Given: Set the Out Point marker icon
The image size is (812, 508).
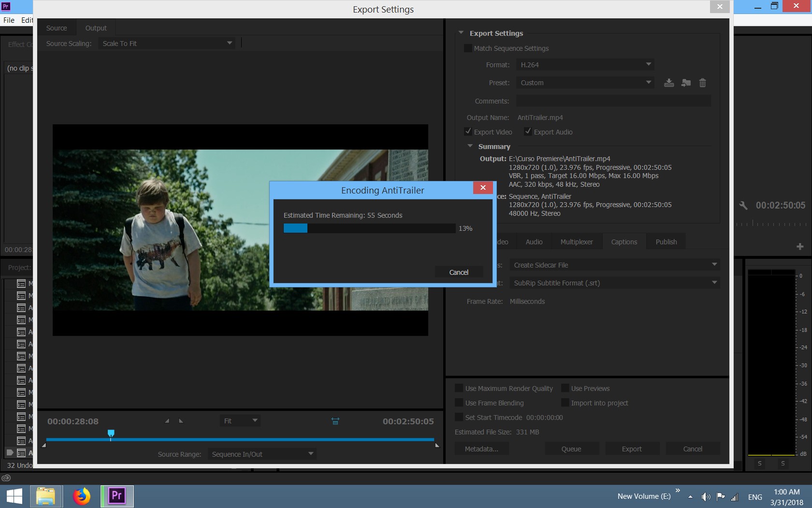Looking at the screenshot, I should click(181, 421).
